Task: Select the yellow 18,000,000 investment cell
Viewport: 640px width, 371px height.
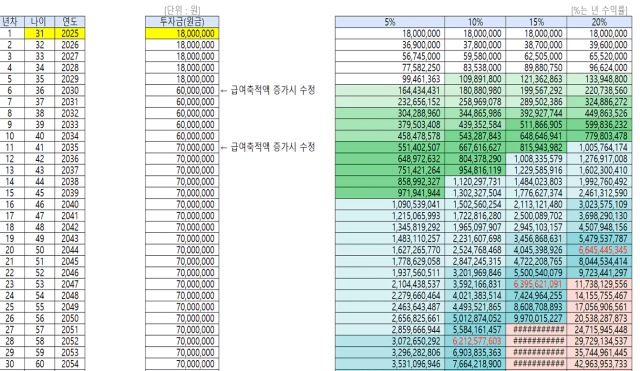Action: 182,33
